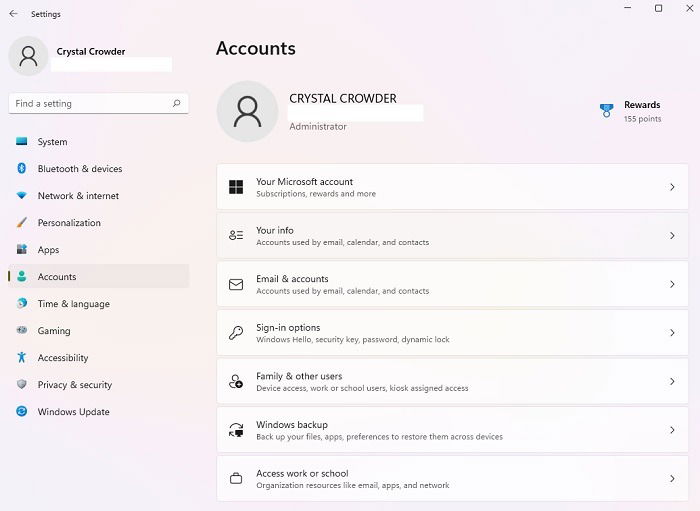
Task: Open Family & other users title
Action: click(299, 376)
